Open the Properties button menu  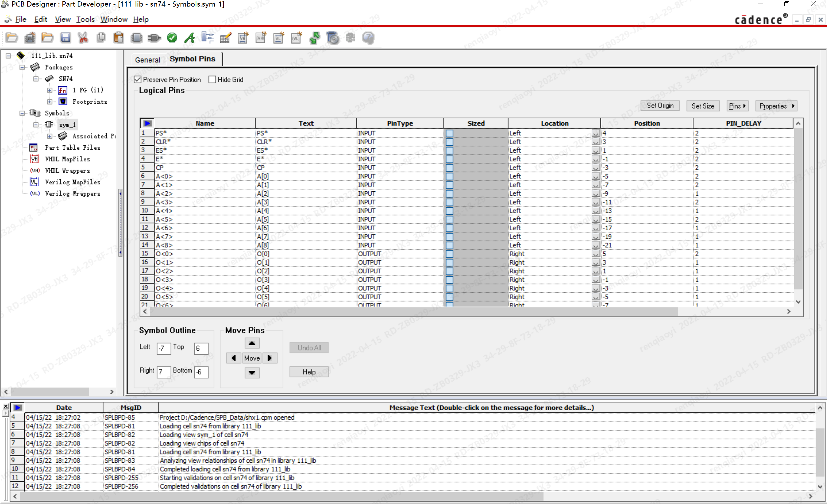[x=776, y=106]
